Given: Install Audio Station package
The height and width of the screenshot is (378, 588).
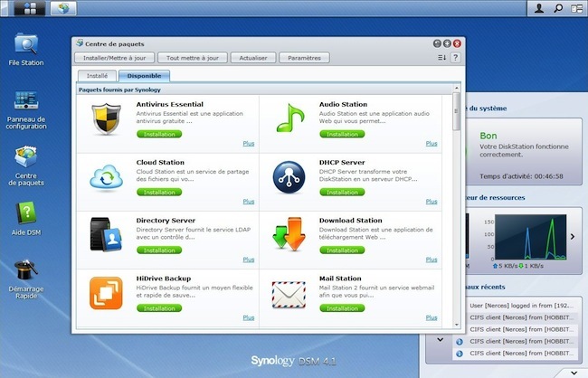Looking at the screenshot, I should [342, 134].
